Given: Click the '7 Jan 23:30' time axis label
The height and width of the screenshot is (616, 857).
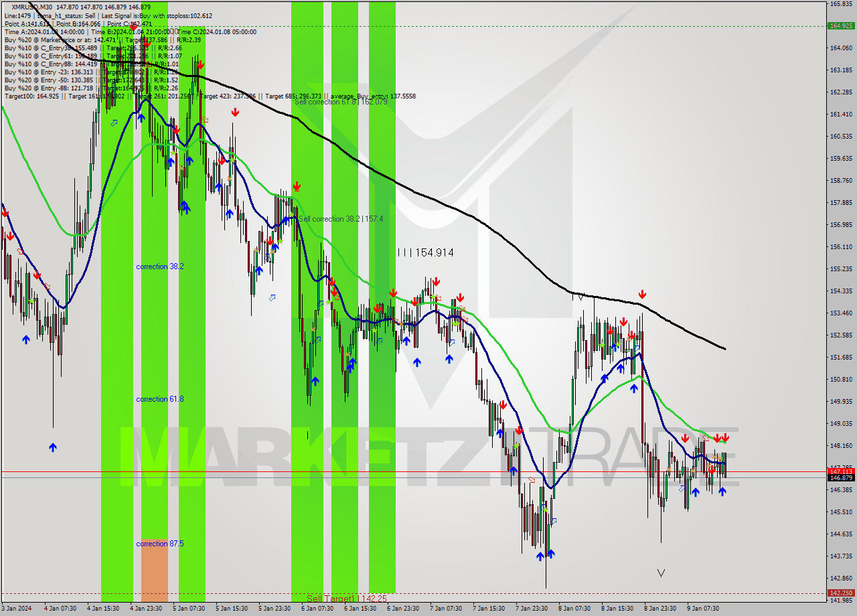Looking at the screenshot, I should click(532, 609).
